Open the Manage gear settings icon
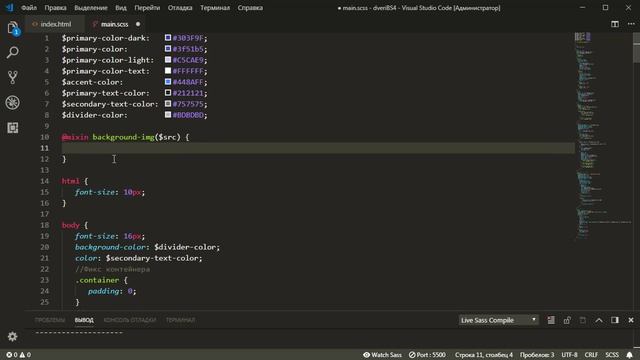 pyautogui.click(x=13, y=336)
